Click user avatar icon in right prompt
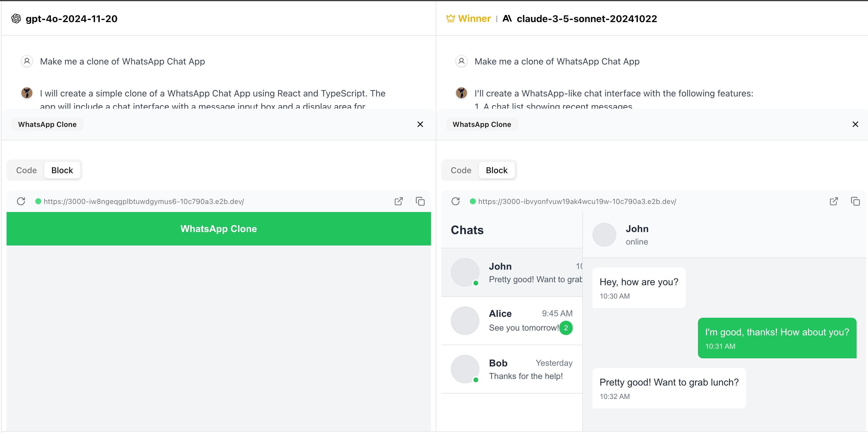Image resolution: width=868 pixels, height=433 pixels. point(461,61)
